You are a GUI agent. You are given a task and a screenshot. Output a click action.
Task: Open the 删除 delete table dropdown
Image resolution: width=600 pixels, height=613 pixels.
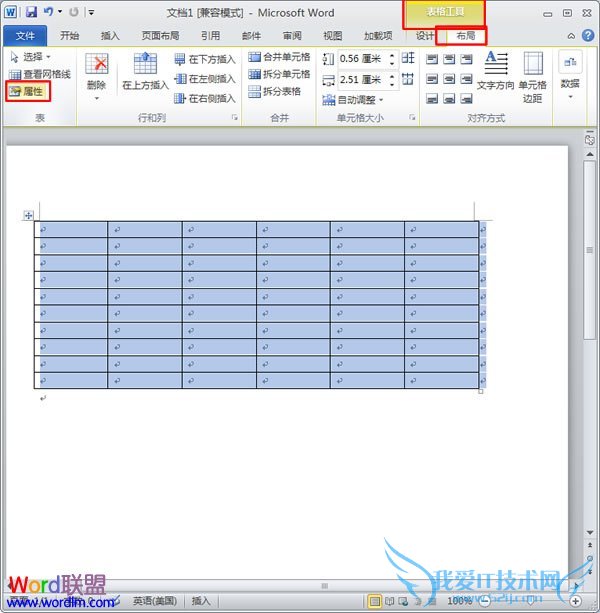[x=96, y=76]
